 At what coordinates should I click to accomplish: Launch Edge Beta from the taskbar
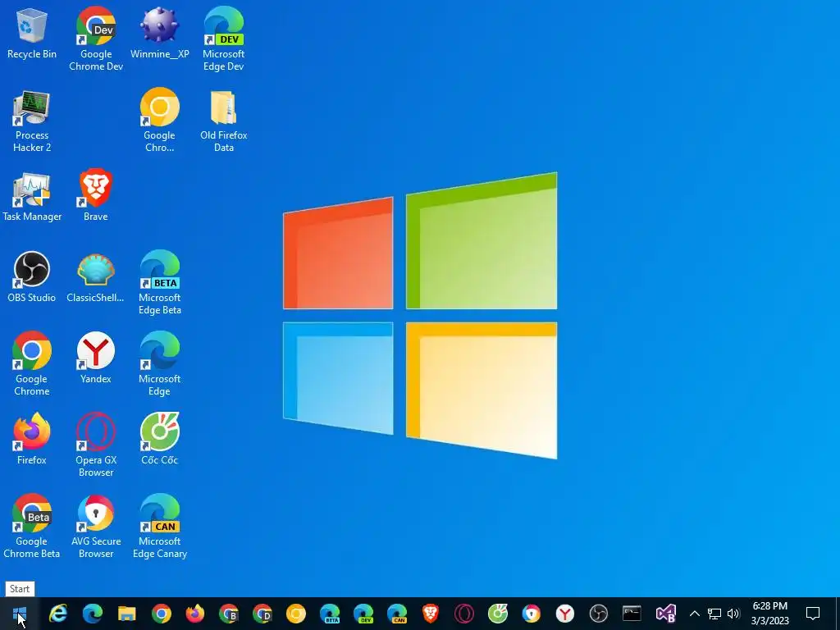coord(330,614)
